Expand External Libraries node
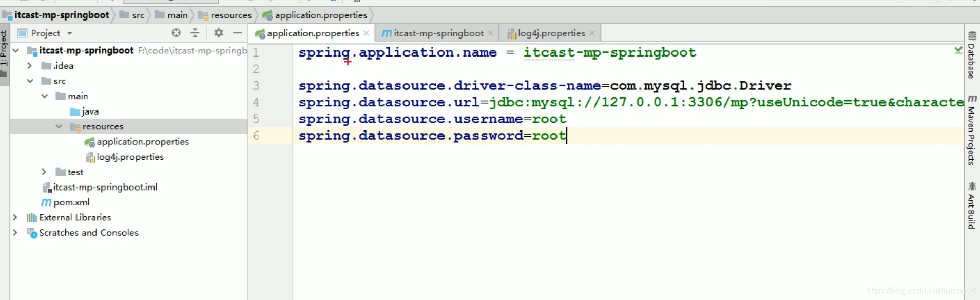Image resolution: width=980 pixels, height=300 pixels. [15, 217]
